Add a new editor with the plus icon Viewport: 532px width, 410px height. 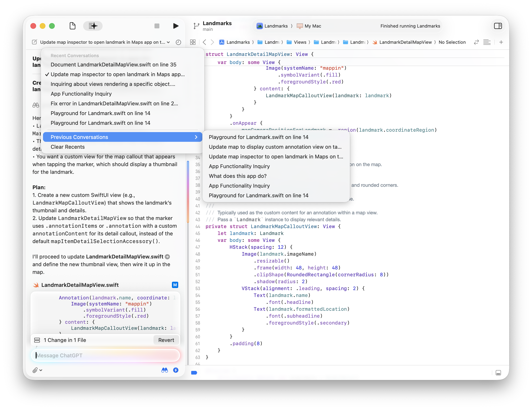(x=501, y=42)
